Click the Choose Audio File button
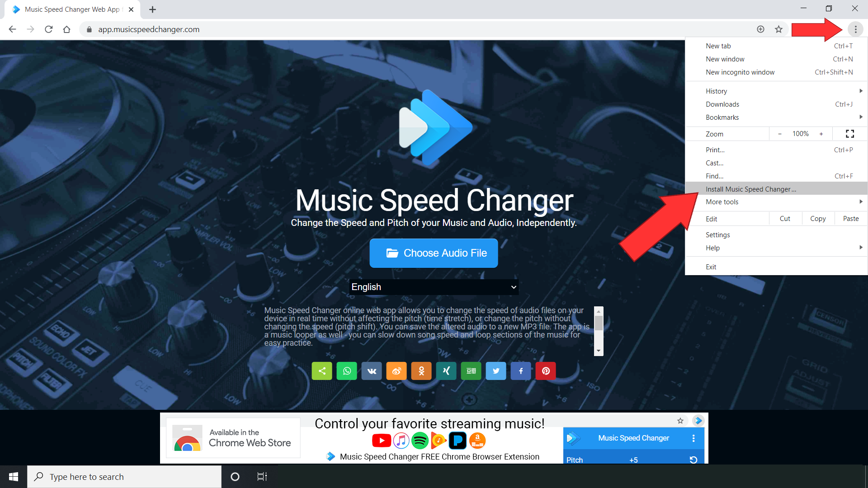This screenshot has width=868, height=488. click(x=434, y=253)
